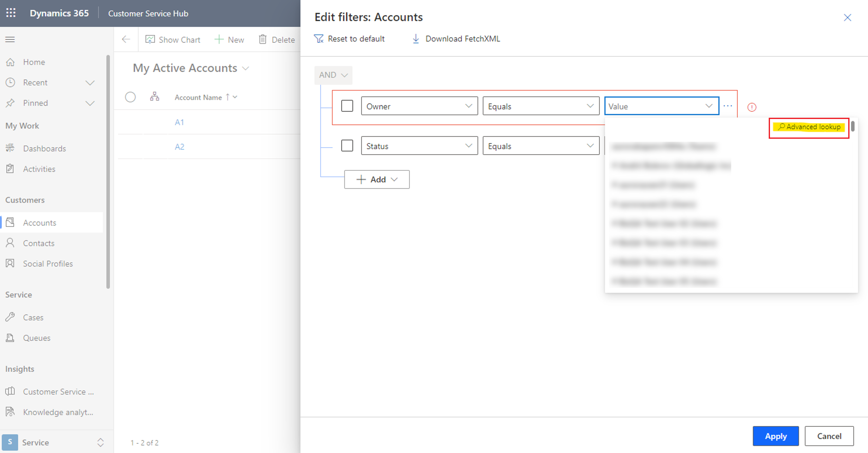Click the Apply button
Screen dimensions: 868x453
tap(776, 436)
